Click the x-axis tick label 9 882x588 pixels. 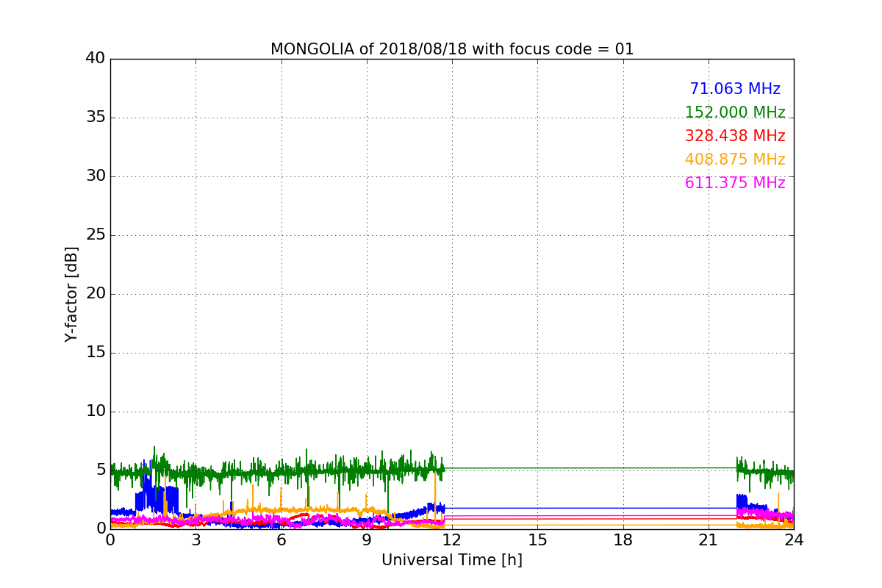pyautogui.click(x=367, y=539)
